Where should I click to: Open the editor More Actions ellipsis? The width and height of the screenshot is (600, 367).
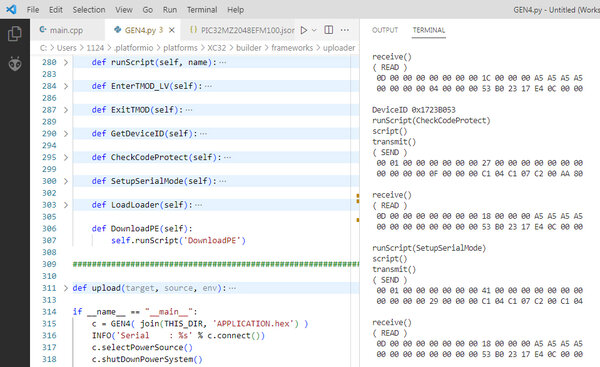(x=345, y=30)
